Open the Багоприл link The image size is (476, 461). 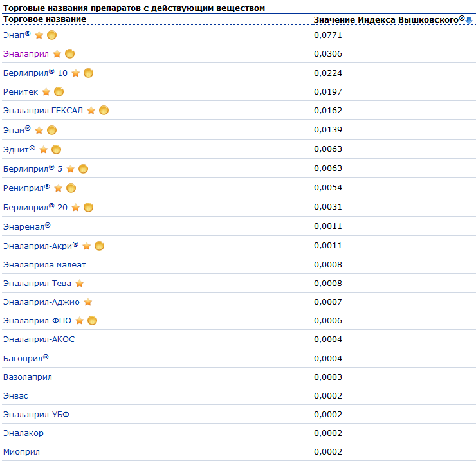(x=26, y=358)
